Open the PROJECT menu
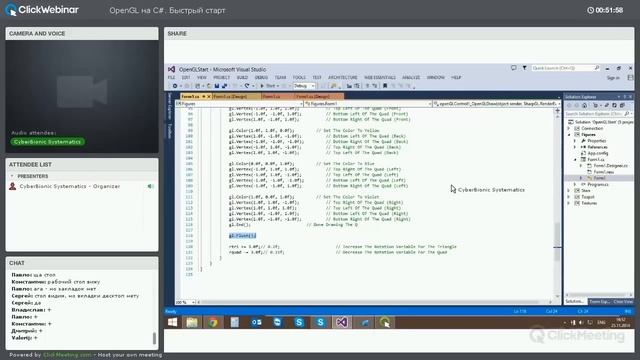Image resolution: width=640 pixels, height=360 pixels. [222, 78]
